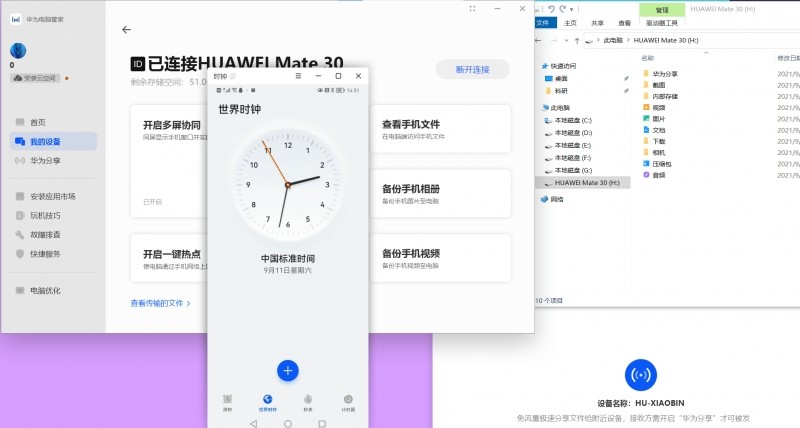Click the blue plus button to add a city
This screenshot has height=428, width=800.
[288, 370]
